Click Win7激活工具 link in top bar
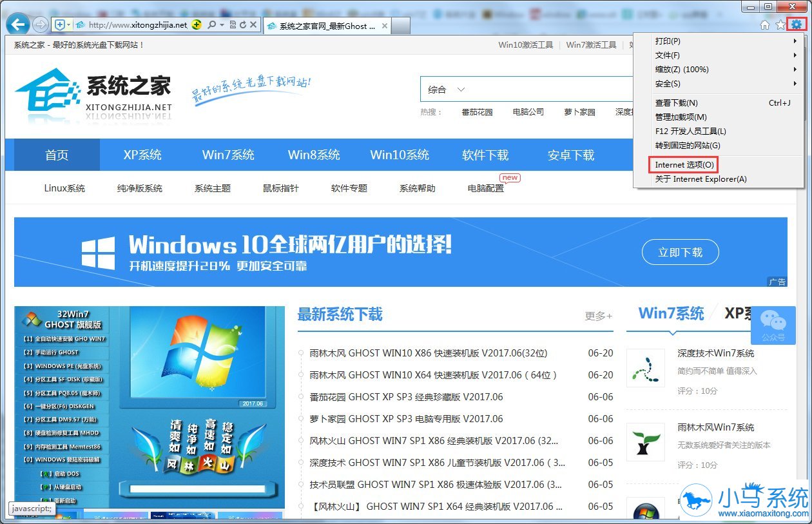 pyautogui.click(x=591, y=45)
